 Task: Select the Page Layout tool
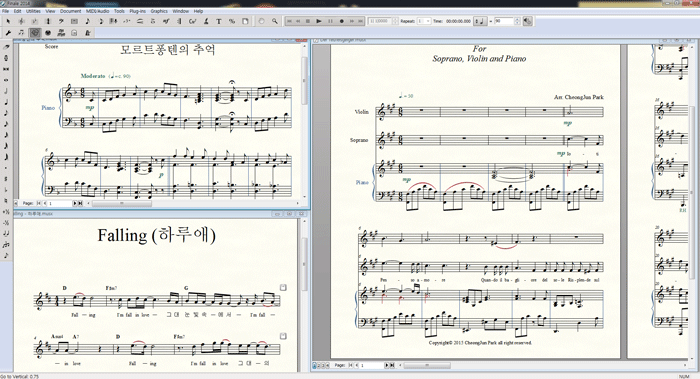tap(245, 21)
